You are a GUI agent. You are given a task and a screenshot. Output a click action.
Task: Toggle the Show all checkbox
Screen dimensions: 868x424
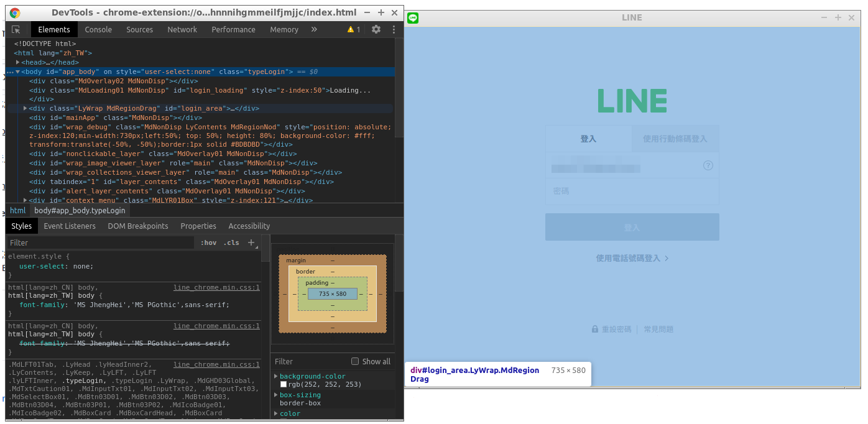tap(355, 361)
